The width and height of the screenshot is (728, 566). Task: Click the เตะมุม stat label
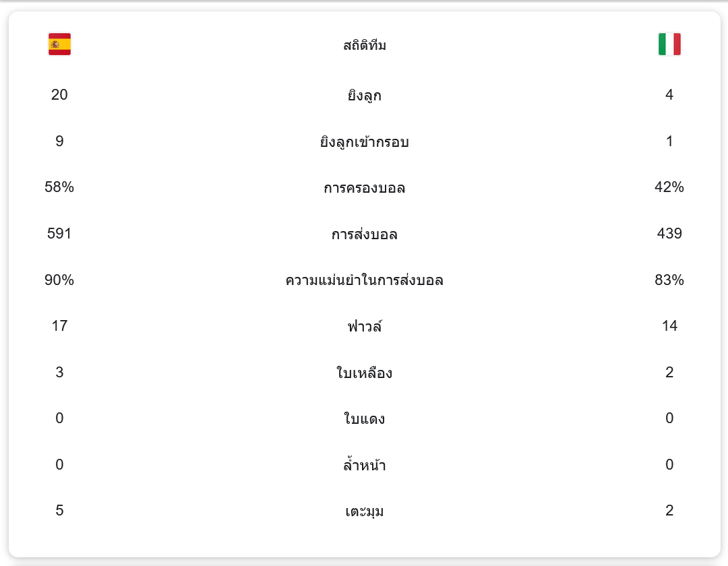[x=365, y=511]
